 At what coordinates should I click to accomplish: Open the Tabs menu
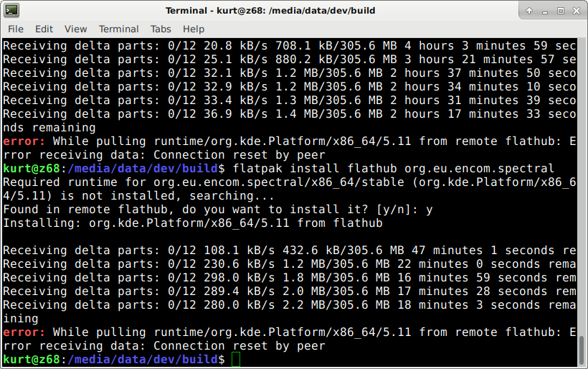pos(161,29)
